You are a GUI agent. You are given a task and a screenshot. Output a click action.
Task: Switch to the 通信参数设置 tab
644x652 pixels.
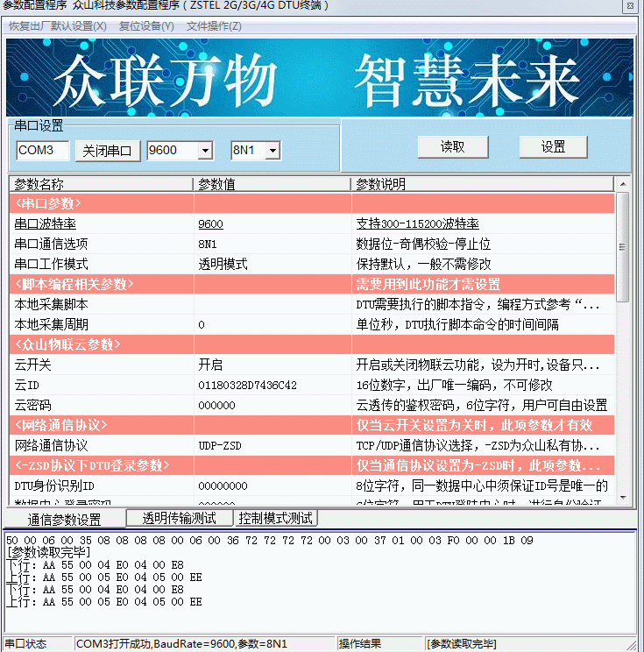[x=65, y=520]
